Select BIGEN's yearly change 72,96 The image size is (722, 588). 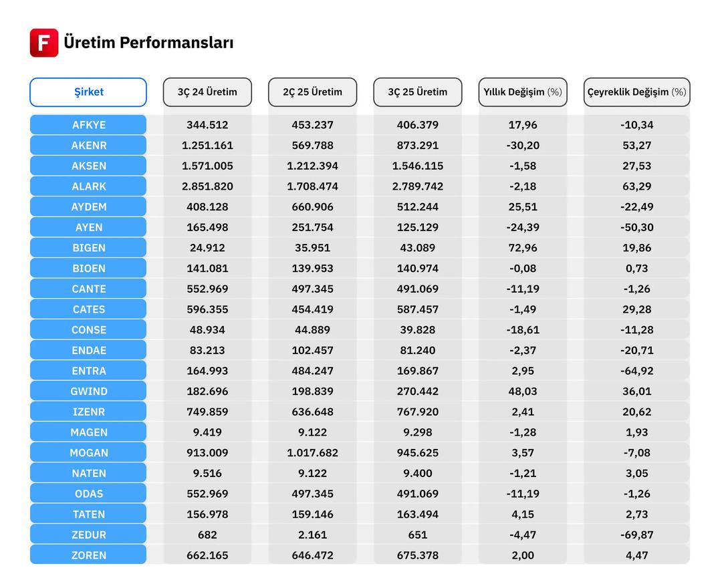pyautogui.click(x=523, y=248)
